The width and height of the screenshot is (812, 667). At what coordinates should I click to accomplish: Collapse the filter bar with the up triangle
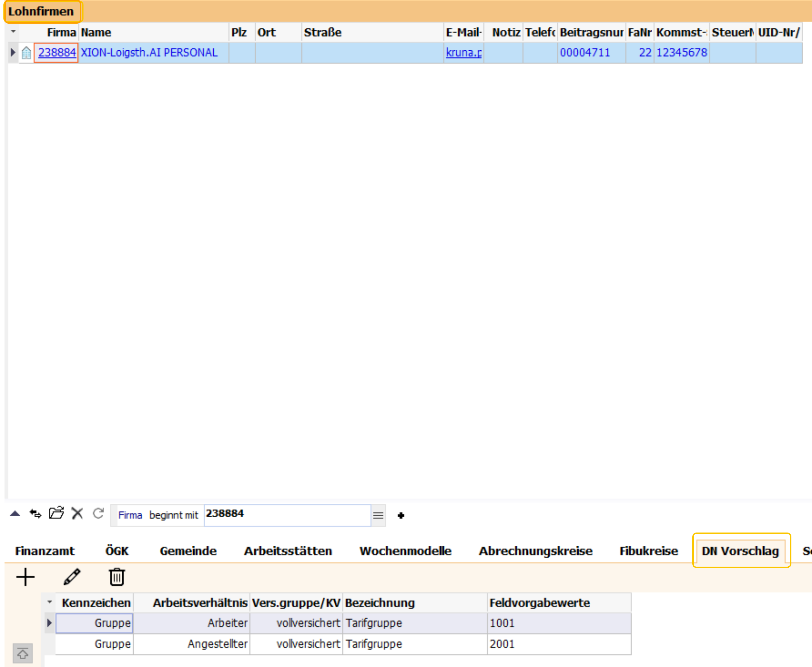[x=15, y=513]
